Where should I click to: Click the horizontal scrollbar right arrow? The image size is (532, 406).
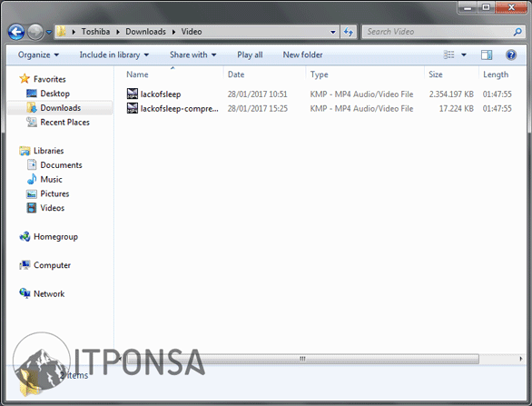[x=520, y=359]
